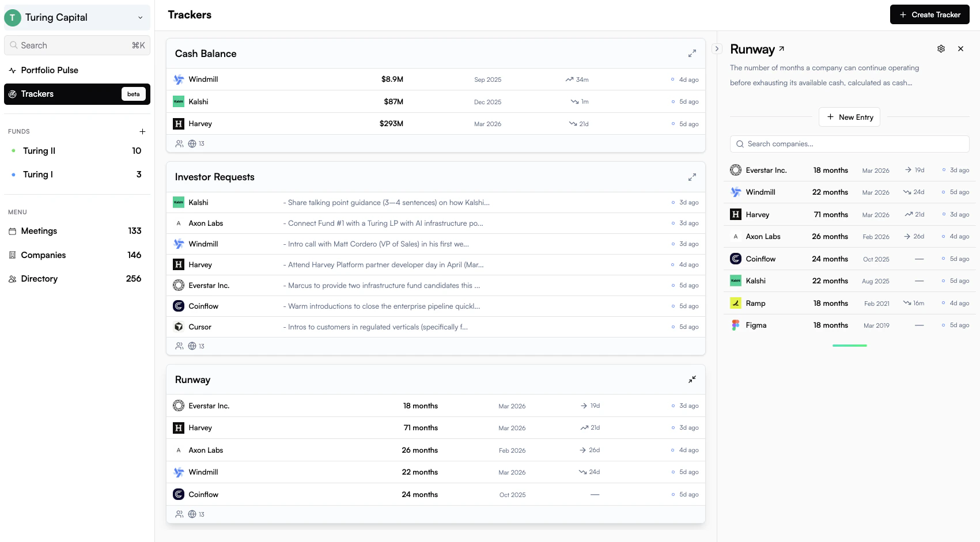Open Turing Capital workspace dropdown
Screen dimensions: 980x542
pos(77,18)
